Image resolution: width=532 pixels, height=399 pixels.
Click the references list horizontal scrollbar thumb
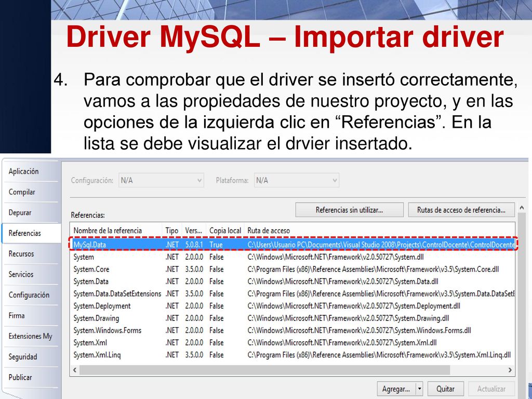pyautogui.click(x=264, y=370)
